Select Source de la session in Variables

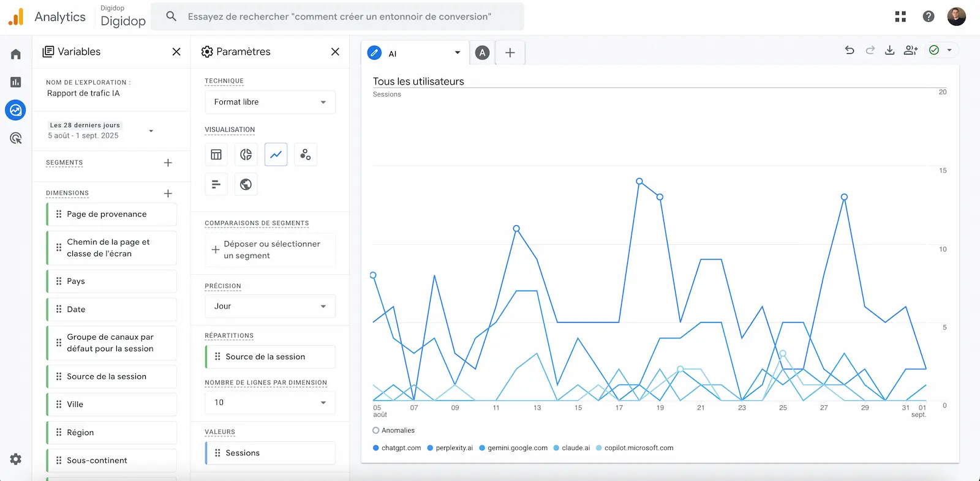click(x=111, y=376)
